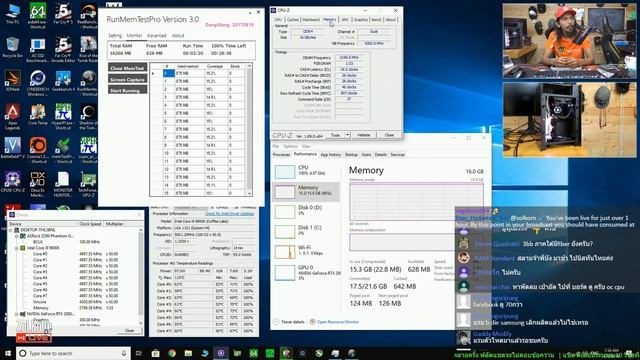
Task: Select GPU 0 in the performance sidebar
Action: tap(306, 271)
